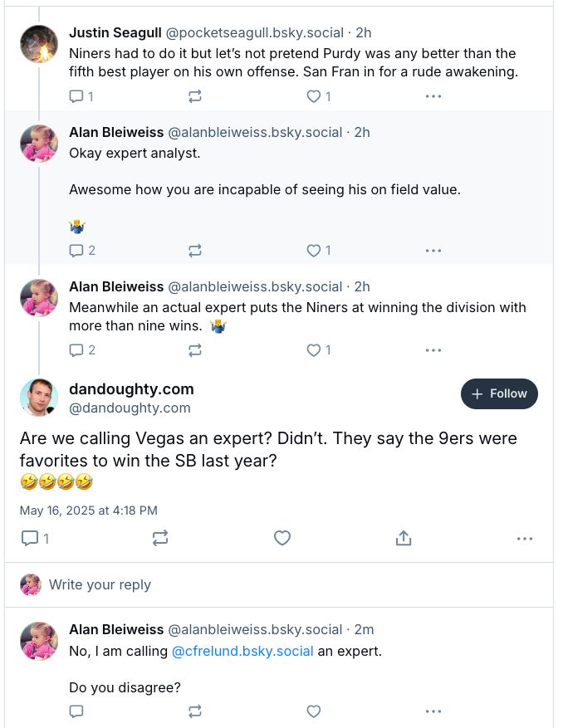The height and width of the screenshot is (728, 568).
Task: Repost dandoughty.com's main post
Action: [159, 538]
